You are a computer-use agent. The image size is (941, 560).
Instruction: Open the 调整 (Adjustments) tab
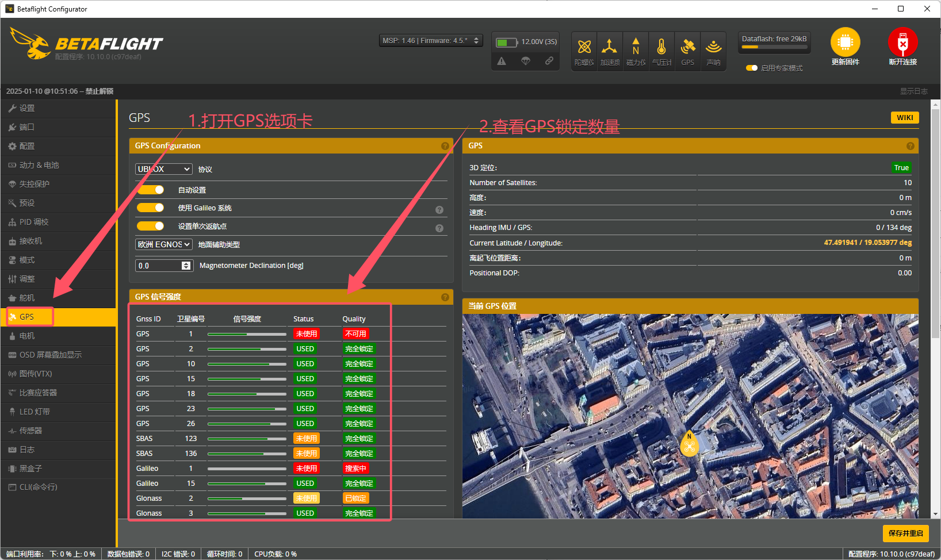pyautogui.click(x=58, y=279)
